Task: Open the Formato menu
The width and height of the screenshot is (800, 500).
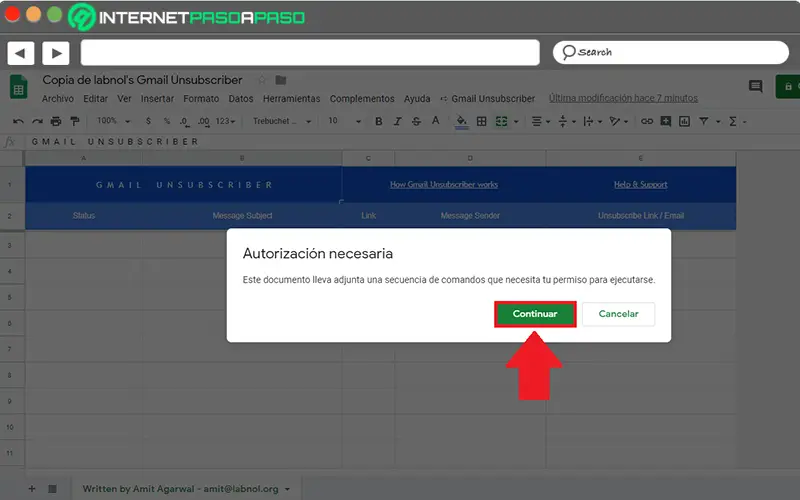Action: (x=201, y=98)
